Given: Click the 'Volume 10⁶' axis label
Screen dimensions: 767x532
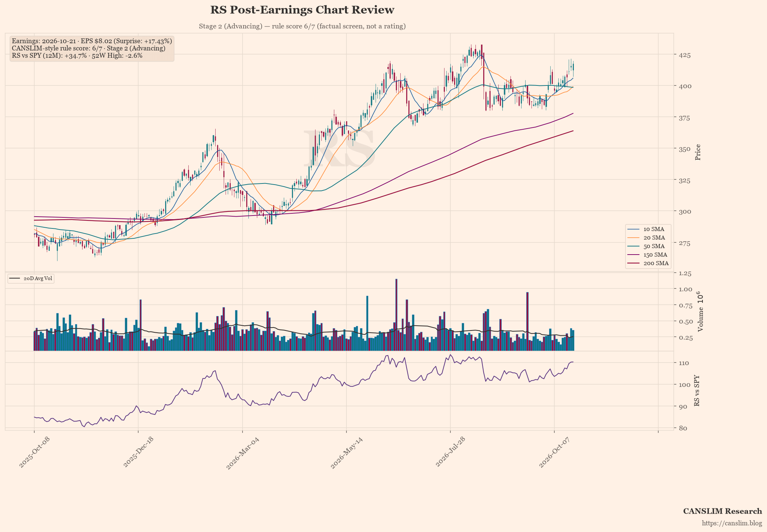Looking at the screenshot, I should click(700, 312).
